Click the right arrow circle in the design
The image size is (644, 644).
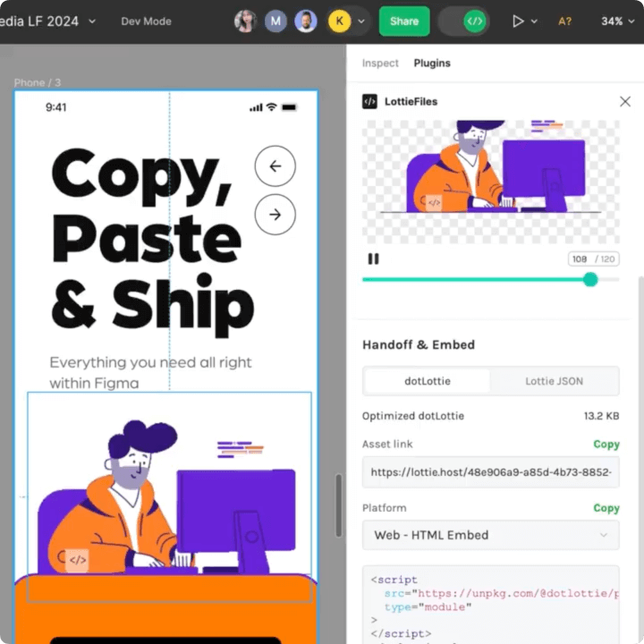point(275,215)
